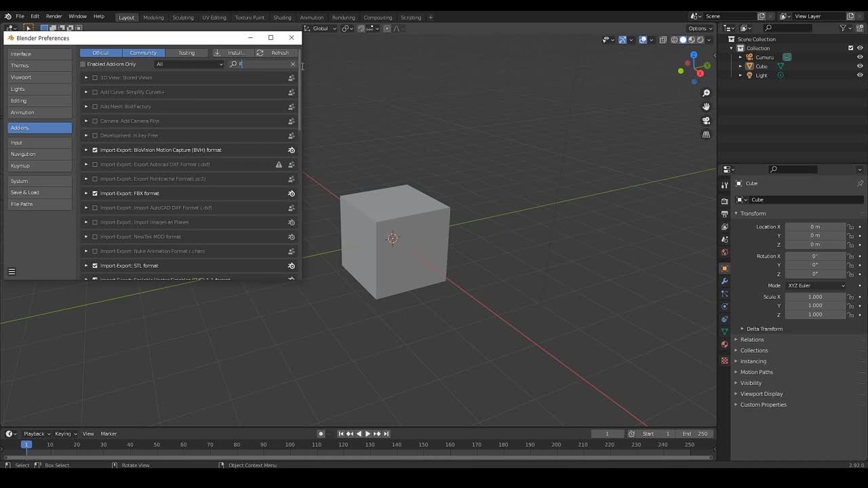Disable the BioVision Motion Capture (BVH) add-on
This screenshot has height=488, width=868.
95,150
